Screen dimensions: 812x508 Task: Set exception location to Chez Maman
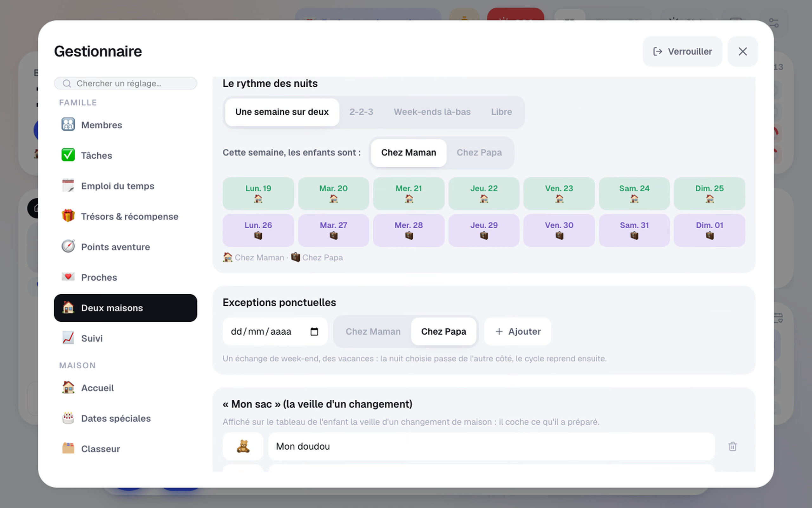(x=373, y=331)
